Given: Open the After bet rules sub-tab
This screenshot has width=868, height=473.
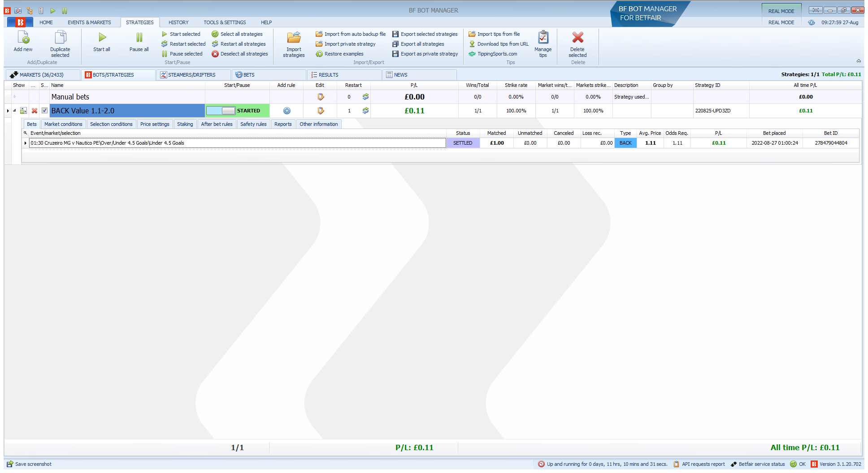Looking at the screenshot, I should pos(217,124).
